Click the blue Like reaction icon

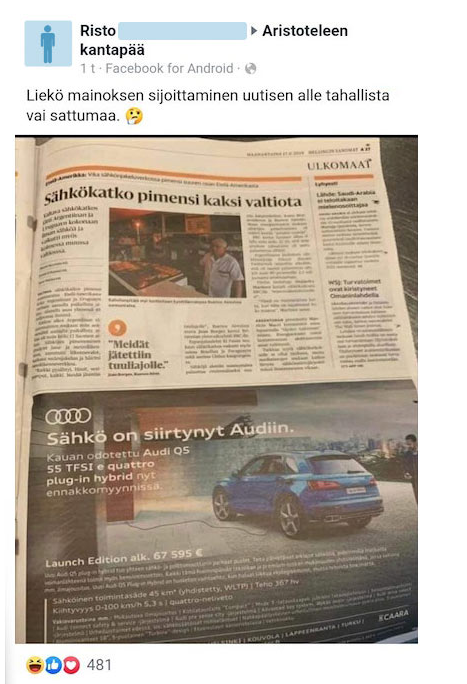53,665
